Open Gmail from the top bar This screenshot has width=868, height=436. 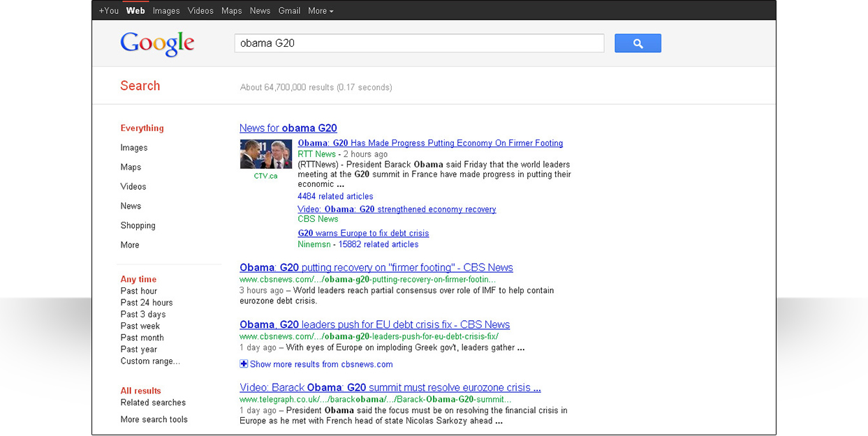coord(289,10)
